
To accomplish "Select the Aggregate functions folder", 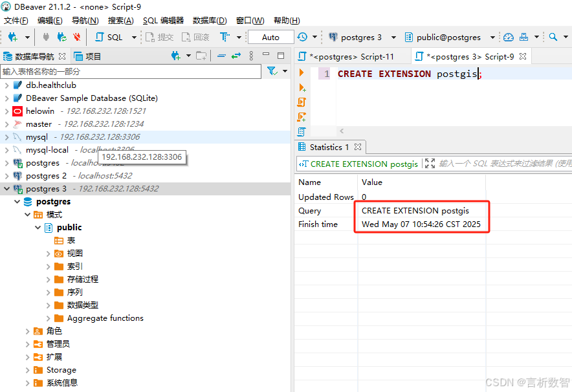I will 99,318.
